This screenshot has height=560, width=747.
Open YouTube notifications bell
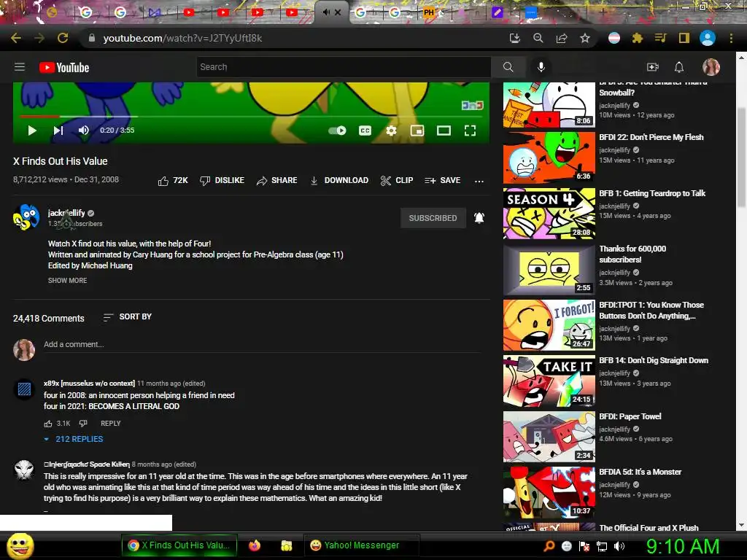click(x=679, y=67)
